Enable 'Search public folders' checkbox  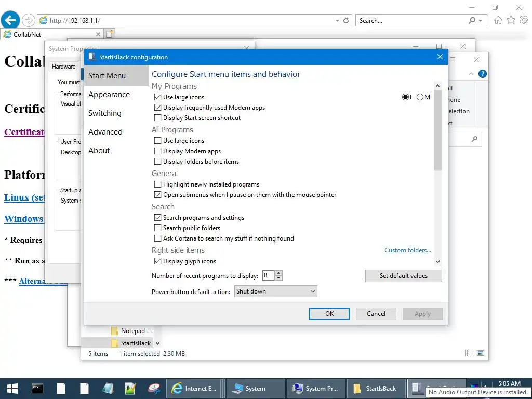pyautogui.click(x=157, y=228)
